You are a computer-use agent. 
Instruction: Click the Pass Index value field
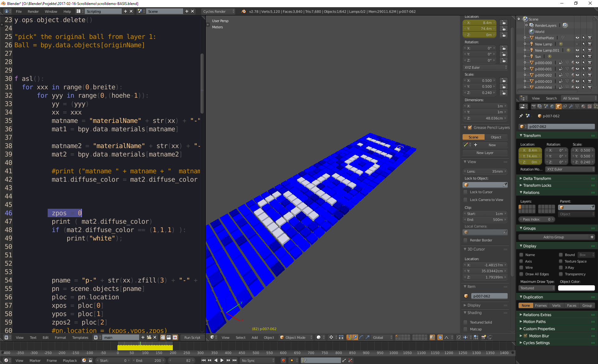click(536, 219)
